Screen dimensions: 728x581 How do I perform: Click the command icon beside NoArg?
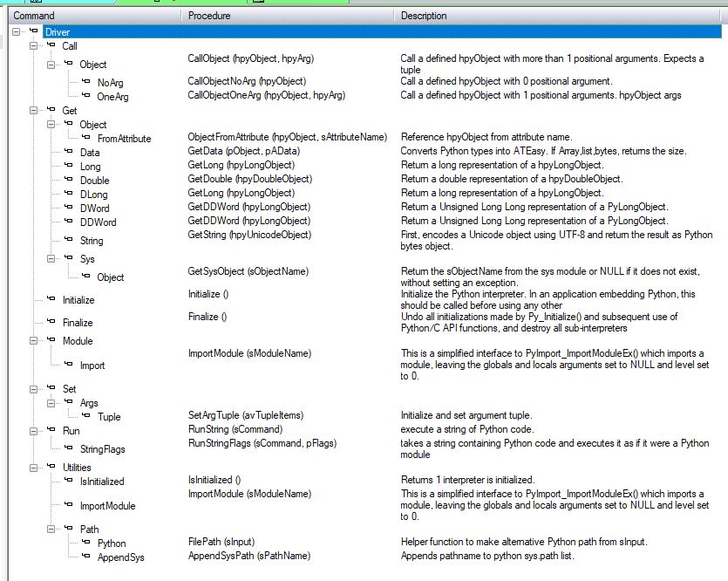click(x=86, y=81)
